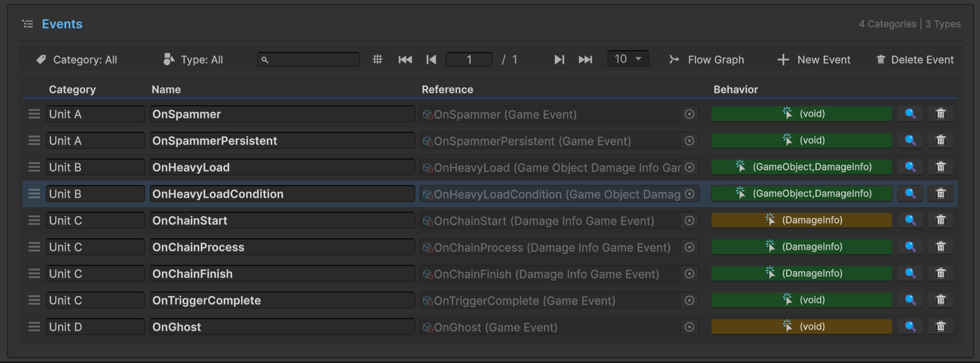Click the OnChainProcess name field

click(x=282, y=247)
